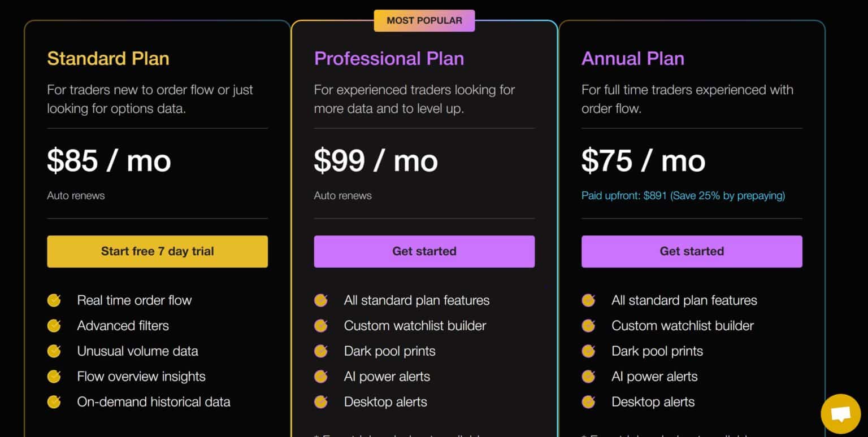Click checkmark icon beside Real time order flow
The image size is (868, 437).
54,300
